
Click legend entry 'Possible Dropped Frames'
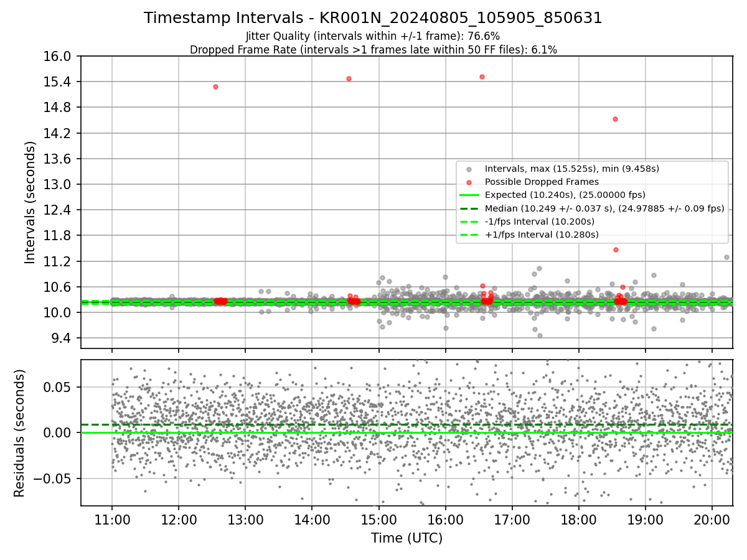click(542, 182)
